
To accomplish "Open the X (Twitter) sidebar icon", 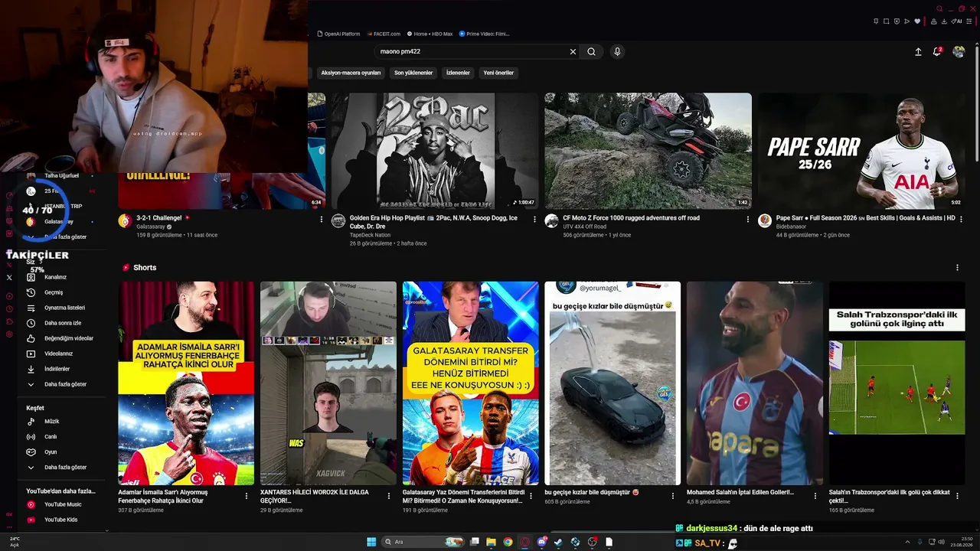I will tap(9, 277).
